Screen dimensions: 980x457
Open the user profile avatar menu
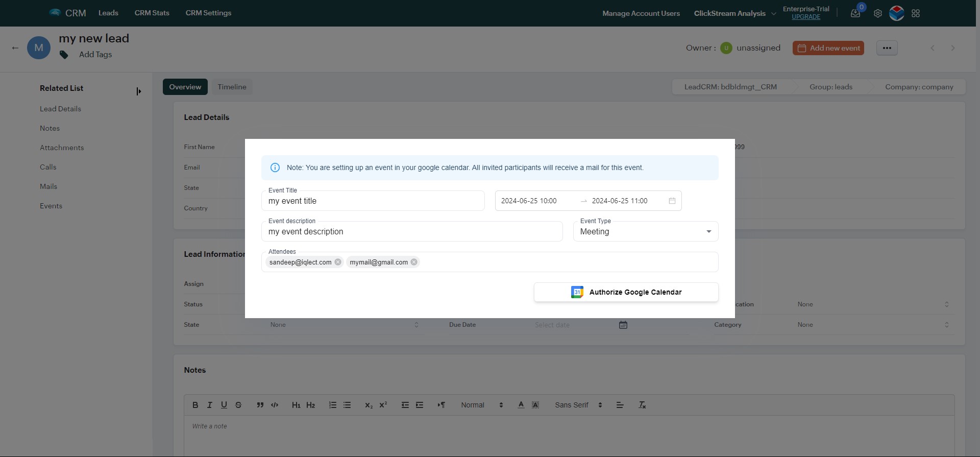897,13
